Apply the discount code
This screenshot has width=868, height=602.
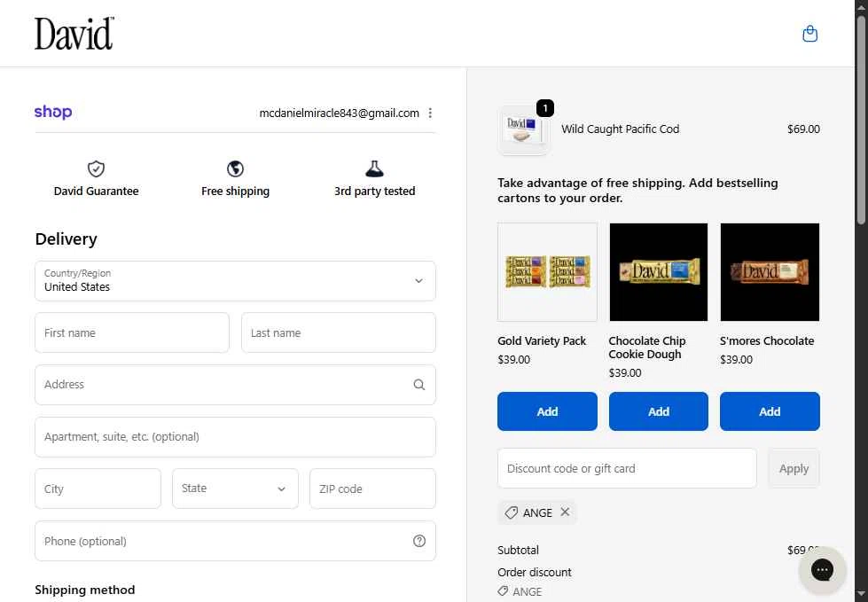(794, 468)
